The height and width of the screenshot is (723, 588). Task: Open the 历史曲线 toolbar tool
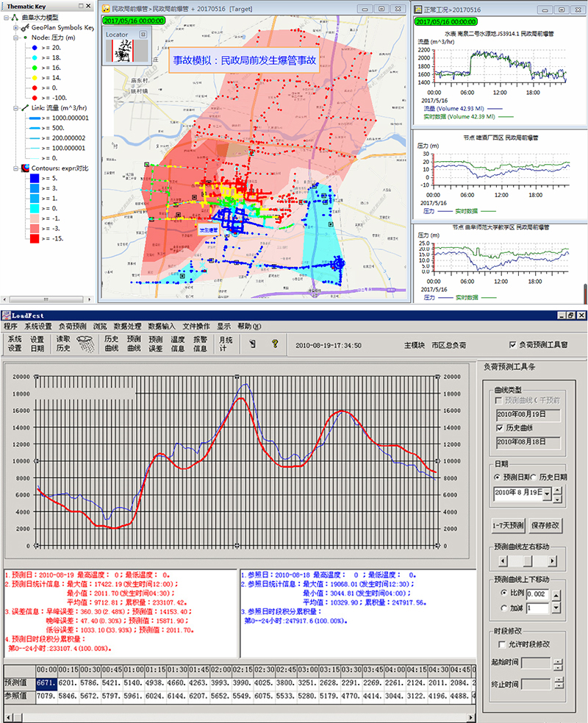(112, 343)
